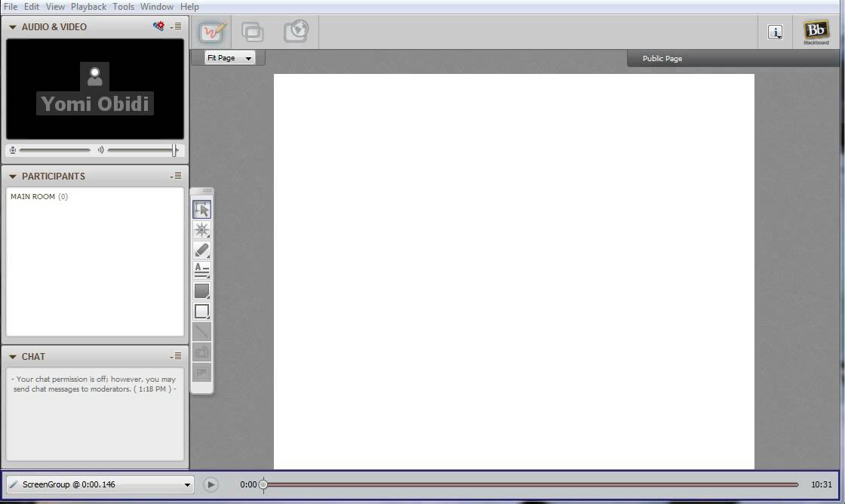The width and height of the screenshot is (845, 504).
Task: Select the Line tool
Action: point(201,332)
